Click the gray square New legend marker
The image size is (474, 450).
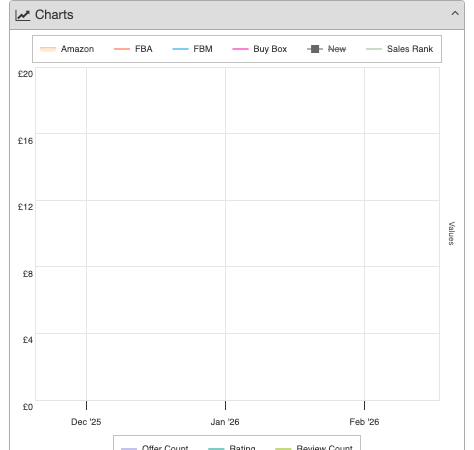coord(315,49)
